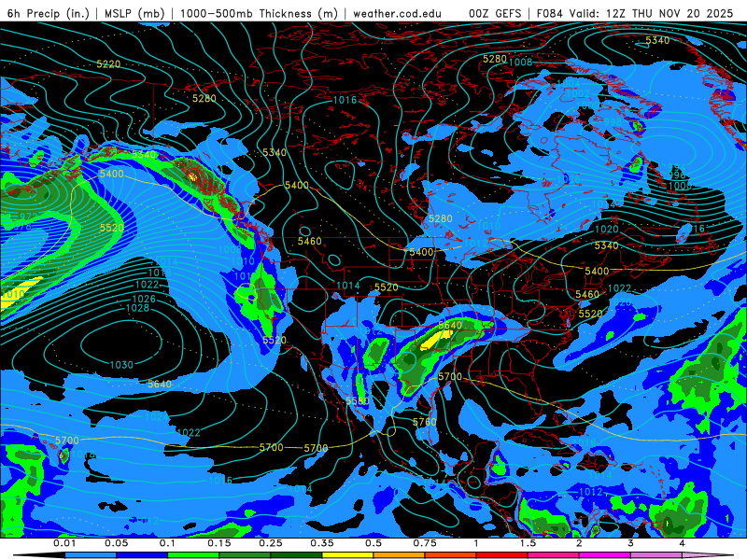Click the weather.cod.edu source text
The image size is (747, 560).
coord(397,13)
